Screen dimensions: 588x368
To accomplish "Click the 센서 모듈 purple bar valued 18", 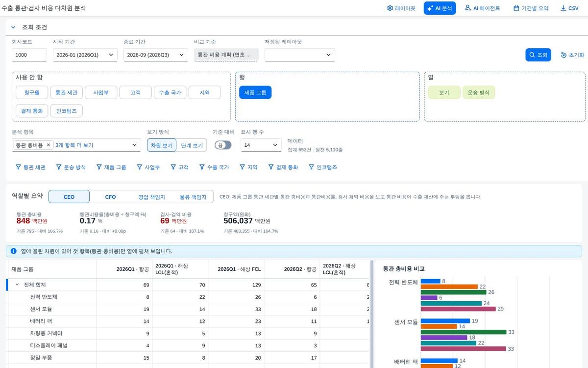I will coord(443,338).
